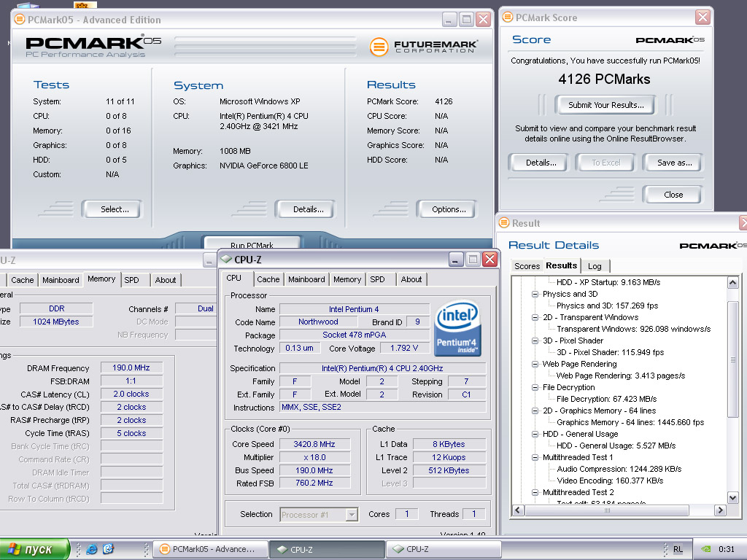Viewport: 747px width, 560px height.
Task: Collapse HDD - General Usage node
Action: click(x=535, y=435)
